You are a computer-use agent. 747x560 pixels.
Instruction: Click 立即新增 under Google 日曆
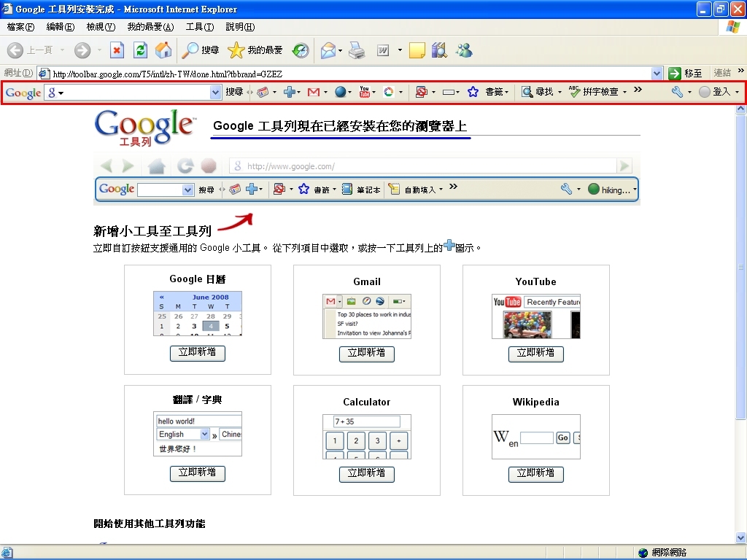(197, 353)
